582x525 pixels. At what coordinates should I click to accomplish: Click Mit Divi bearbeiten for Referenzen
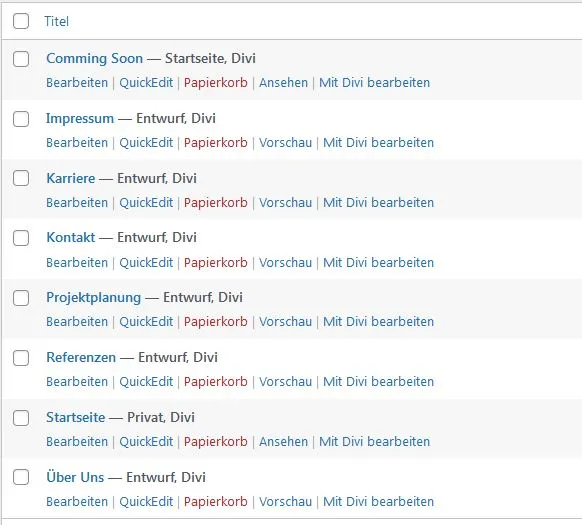tap(378, 382)
